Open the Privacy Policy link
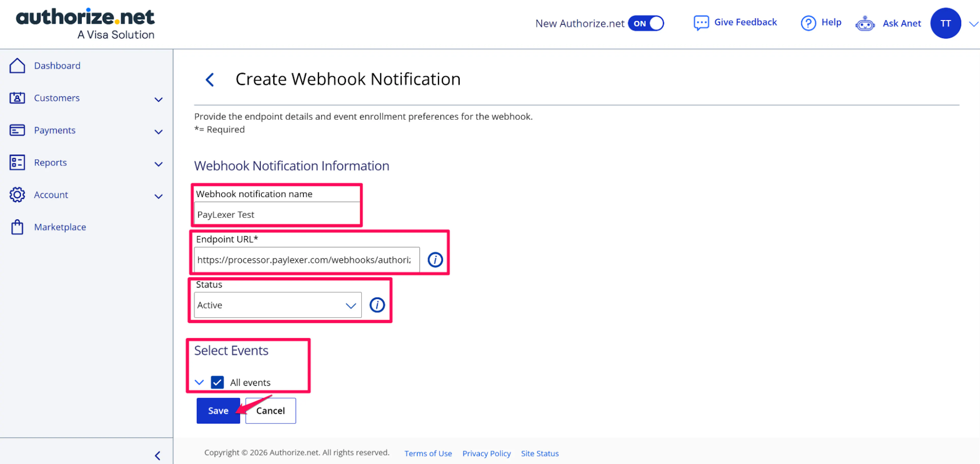The height and width of the screenshot is (464, 980). coord(486,453)
